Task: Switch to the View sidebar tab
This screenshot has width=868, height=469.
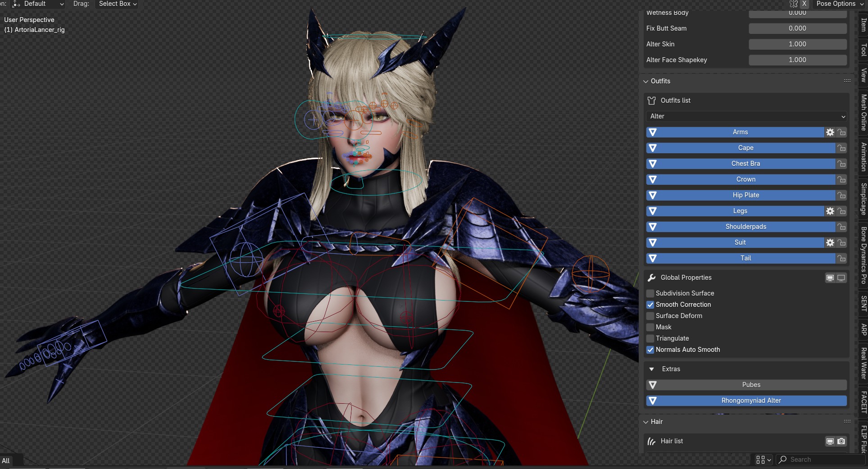Action: [x=863, y=75]
